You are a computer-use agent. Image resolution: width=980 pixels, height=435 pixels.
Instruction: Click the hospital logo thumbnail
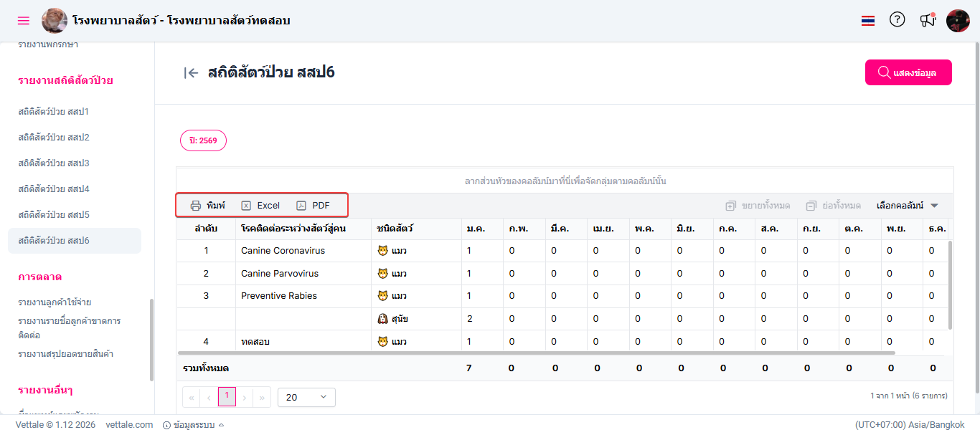tap(55, 21)
